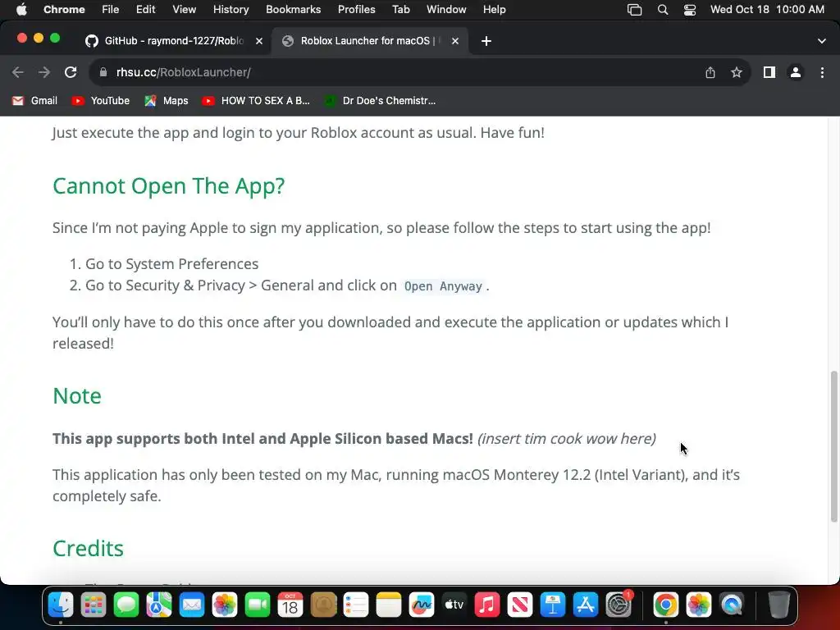Bookmark this page with the star icon
840x630 pixels.
pos(737,72)
